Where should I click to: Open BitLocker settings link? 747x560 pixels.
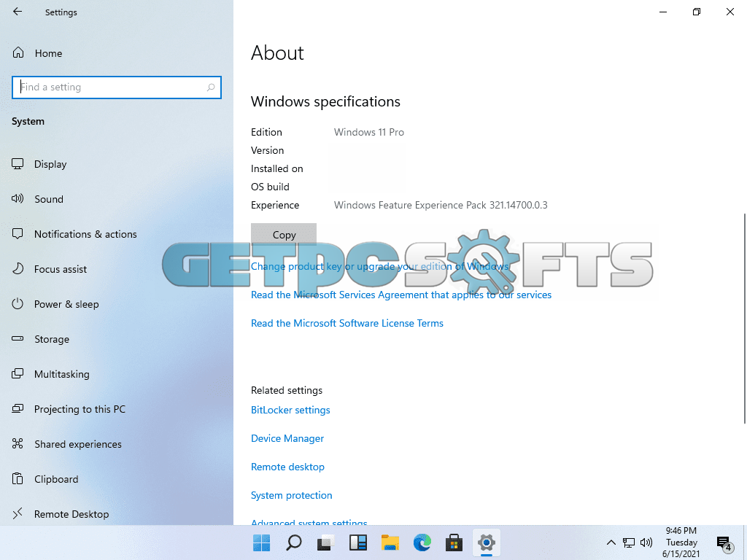pyautogui.click(x=290, y=410)
